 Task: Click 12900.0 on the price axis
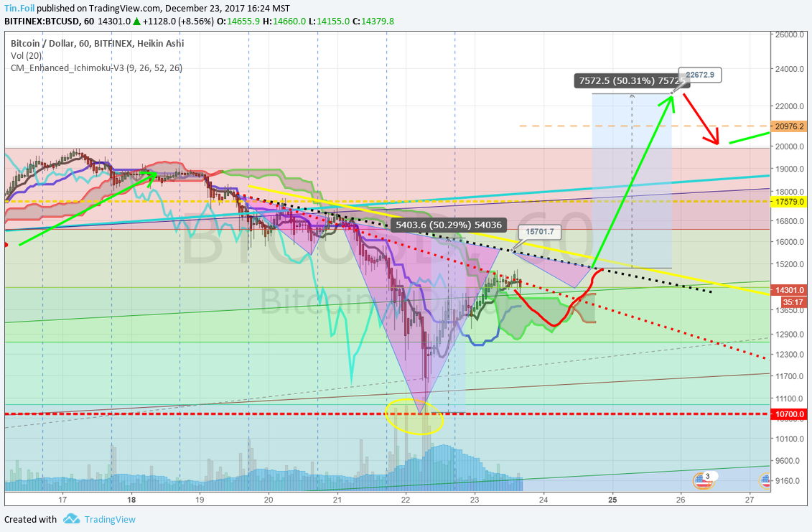790,334
